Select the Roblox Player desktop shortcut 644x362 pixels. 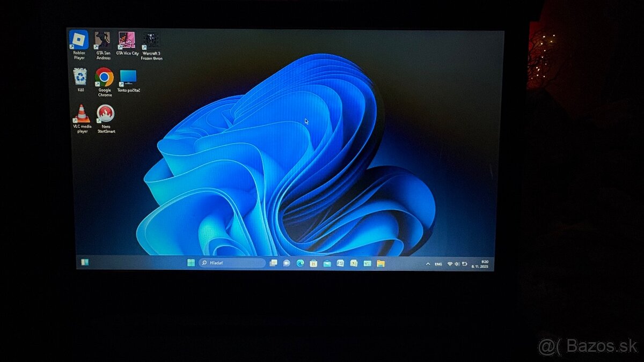(79, 41)
